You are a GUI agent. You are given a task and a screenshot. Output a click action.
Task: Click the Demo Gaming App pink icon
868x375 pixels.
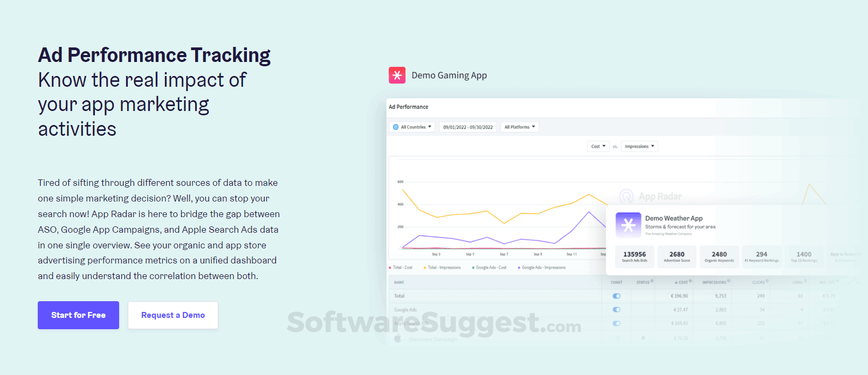(x=397, y=75)
